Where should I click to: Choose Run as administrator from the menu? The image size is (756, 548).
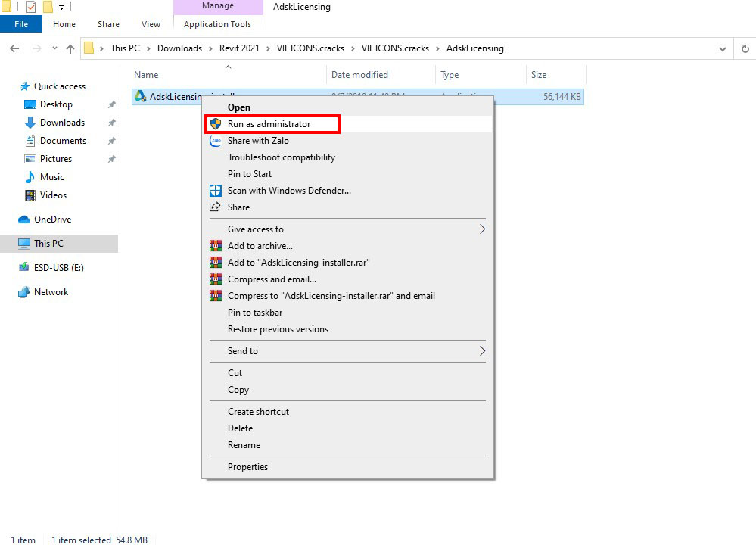(x=270, y=123)
